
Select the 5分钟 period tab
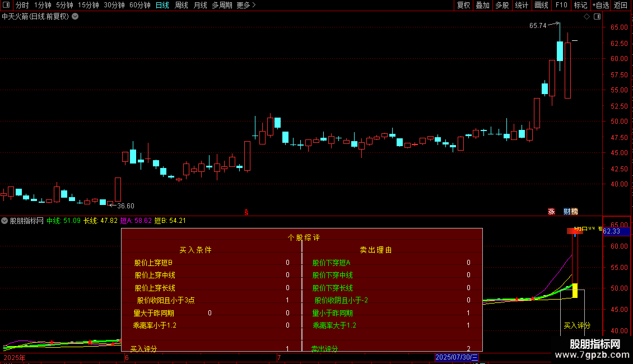pos(64,5)
